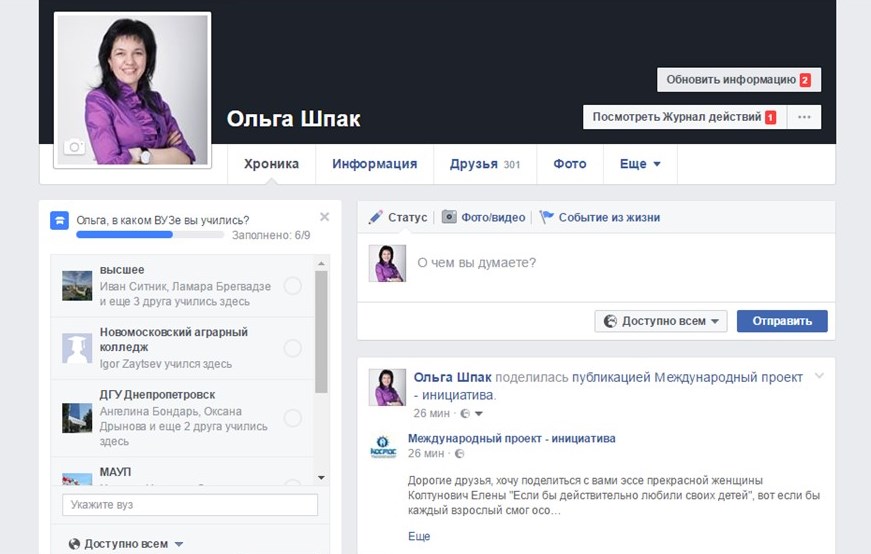
Task: Click the КОСМОС page logo in the shared post
Action: 383,447
